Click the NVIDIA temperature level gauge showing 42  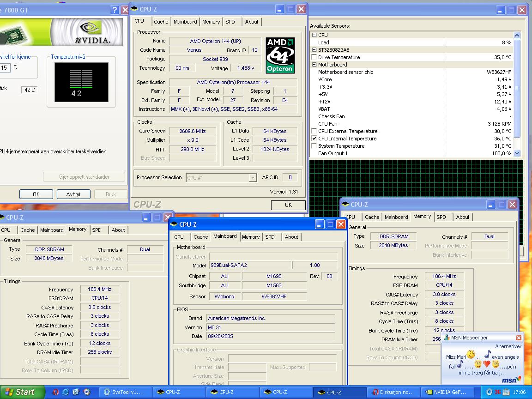(x=81, y=82)
